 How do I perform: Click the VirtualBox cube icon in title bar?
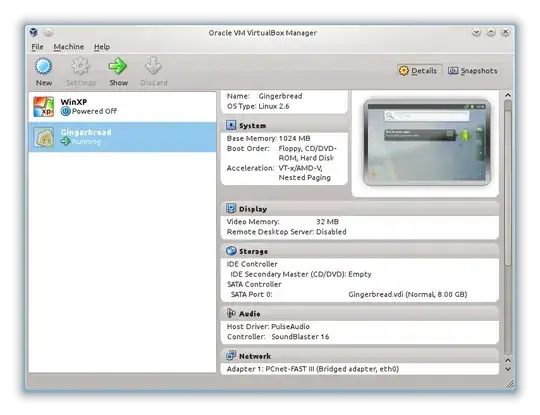[x=33, y=32]
